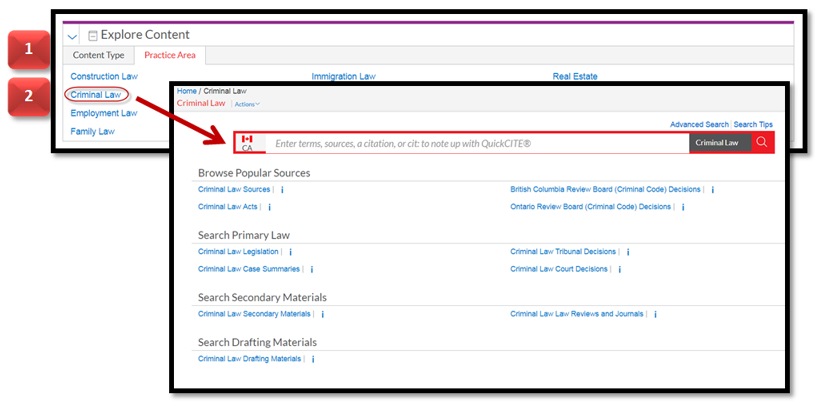The height and width of the screenshot is (402, 815).
Task: Open Ontario Review Board Decisions
Action: point(590,206)
